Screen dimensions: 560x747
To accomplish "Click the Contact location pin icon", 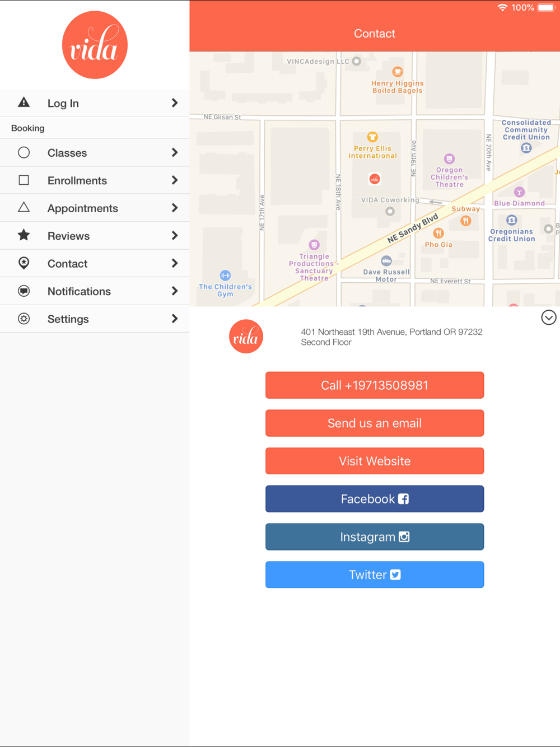I will pyautogui.click(x=24, y=263).
